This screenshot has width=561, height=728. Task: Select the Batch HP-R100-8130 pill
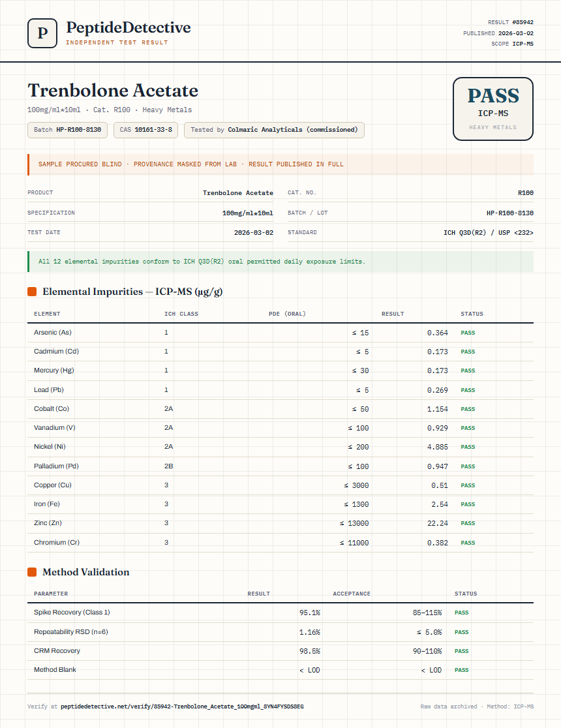point(67,130)
